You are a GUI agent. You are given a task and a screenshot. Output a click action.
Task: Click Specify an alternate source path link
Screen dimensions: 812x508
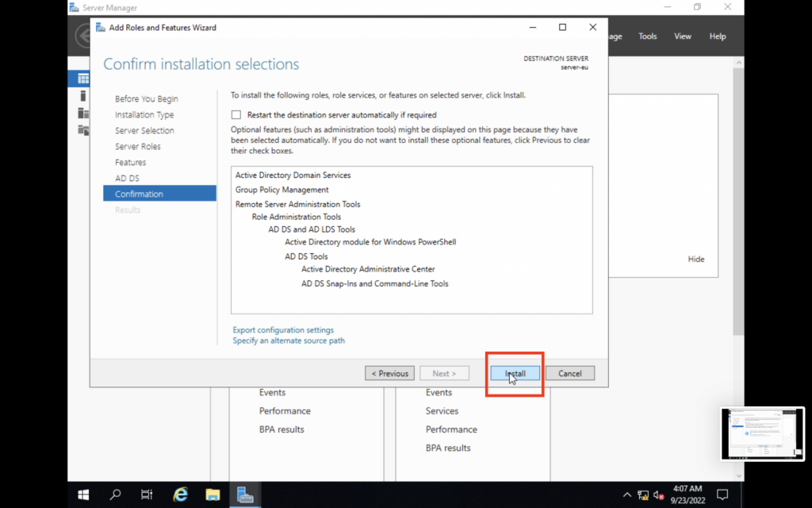pyautogui.click(x=289, y=341)
